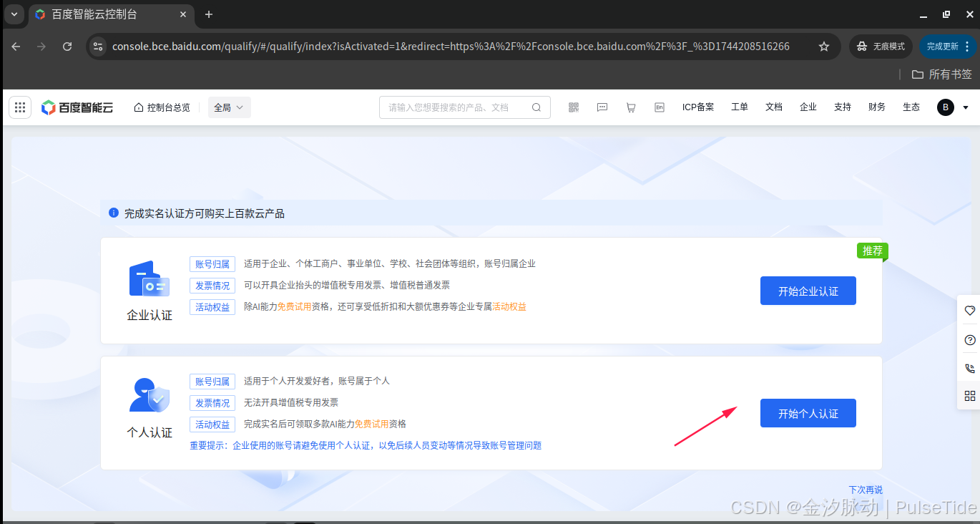Image resolution: width=980 pixels, height=524 pixels.
Task: Click the site info icon in address bar
Action: [x=98, y=47]
